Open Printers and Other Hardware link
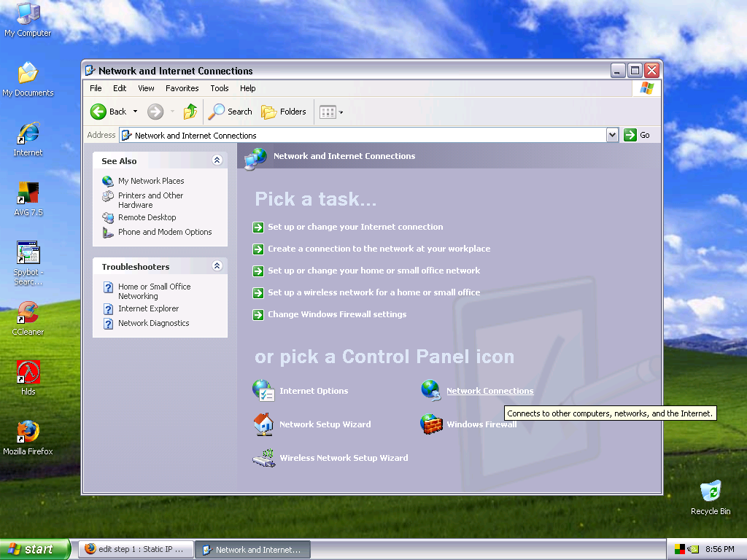This screenshot has width=747, height=560. pyautogui.click(x=150, y=200)
